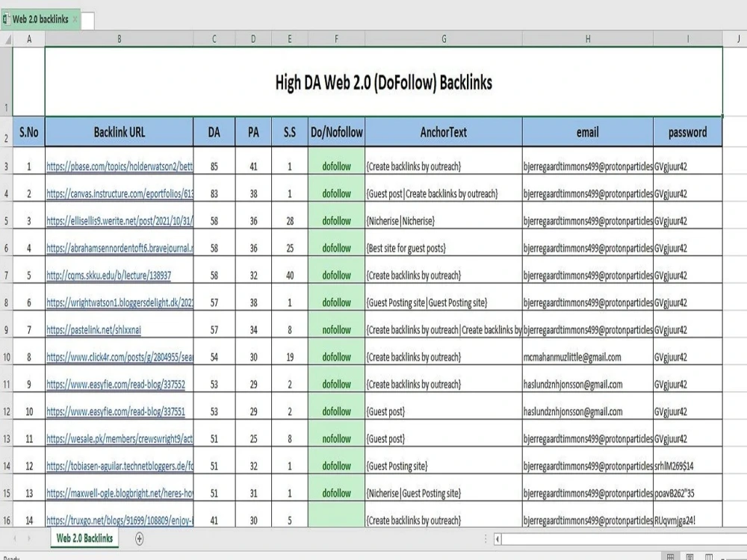Open the pbase.com backlink URL
Viewport: 747px width, 560px height.
(x=120, y=167)
